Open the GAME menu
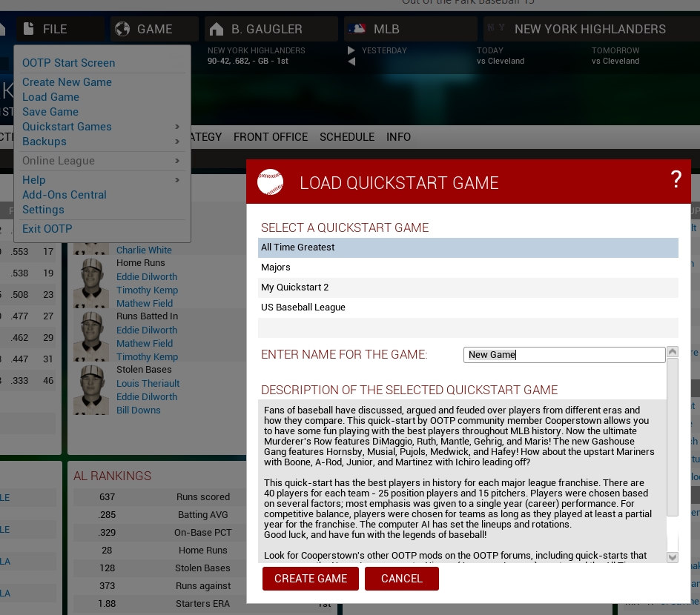Screen dimensions: 700x615 point(154,29)
